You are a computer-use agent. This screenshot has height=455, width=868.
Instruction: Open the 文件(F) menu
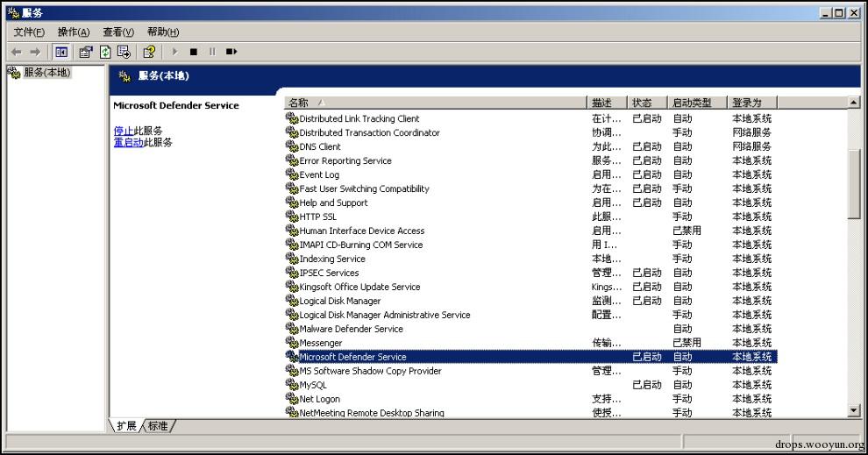[x=29, y=32]
